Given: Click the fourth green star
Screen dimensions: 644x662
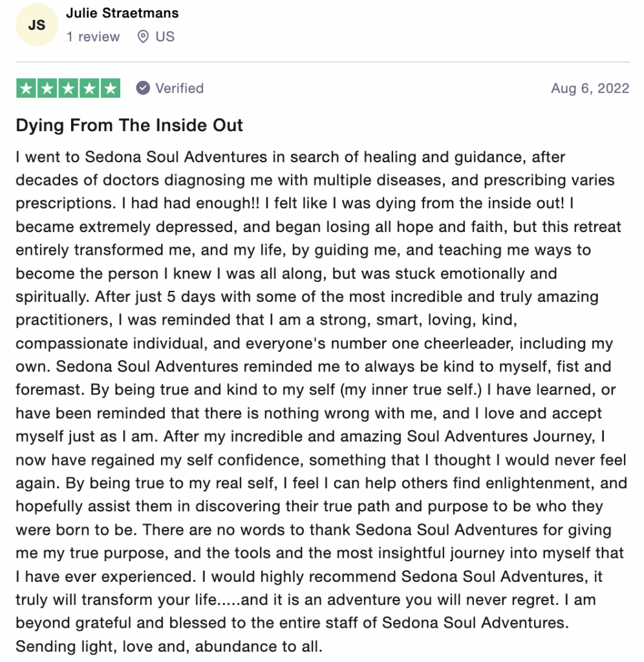Looking at the screenshot, I should coord(89,88).
